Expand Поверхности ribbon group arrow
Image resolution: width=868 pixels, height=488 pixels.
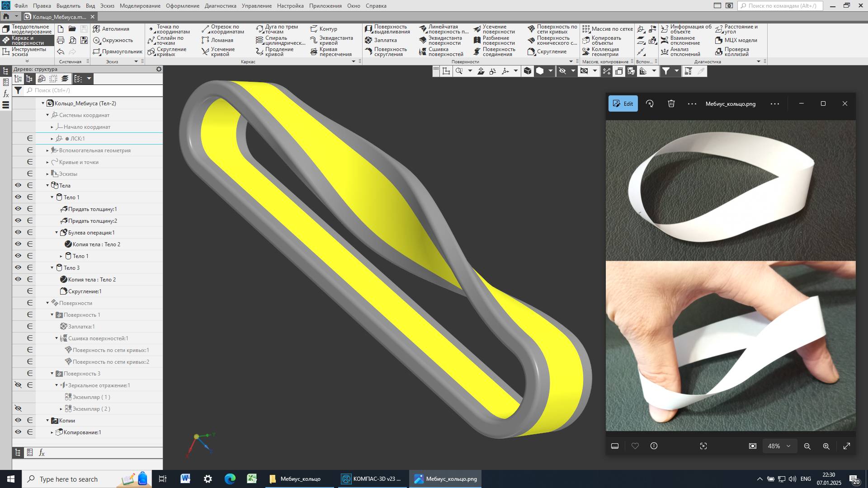571,61
